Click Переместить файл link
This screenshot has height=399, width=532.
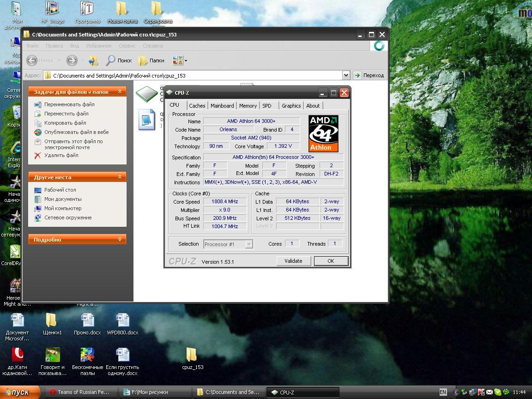tap(66, 114)
